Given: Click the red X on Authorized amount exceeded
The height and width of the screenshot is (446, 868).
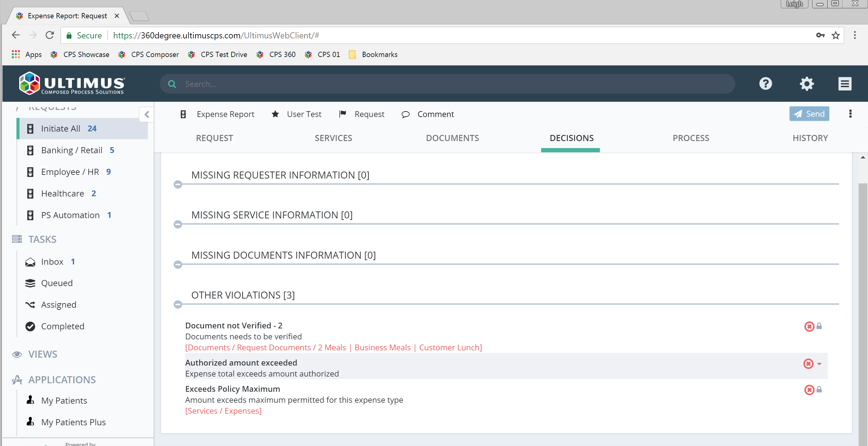Looking at the screenshot, I should click(808, 363).
